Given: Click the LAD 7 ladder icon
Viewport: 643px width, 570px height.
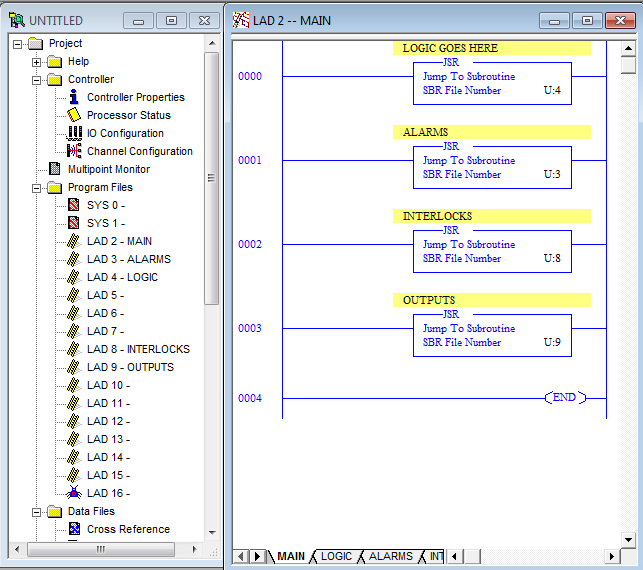Looking at the screenshot, I should click(x=73, y=331).
